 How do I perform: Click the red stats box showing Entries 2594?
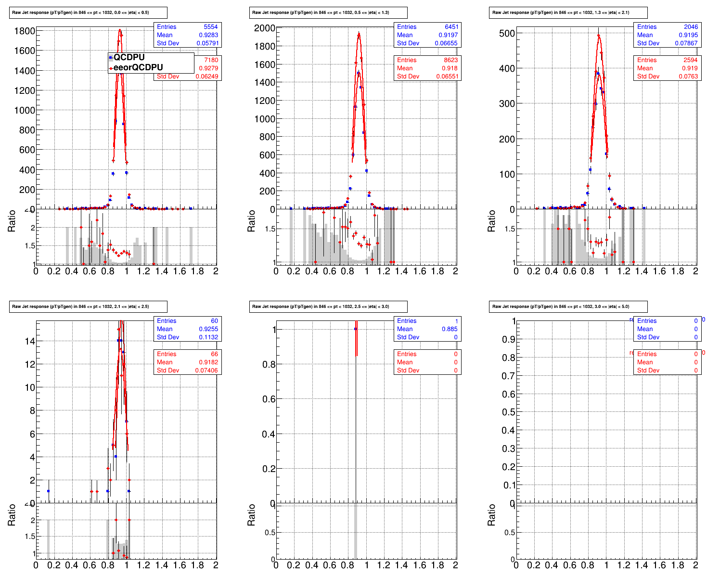tap(667, 68)
